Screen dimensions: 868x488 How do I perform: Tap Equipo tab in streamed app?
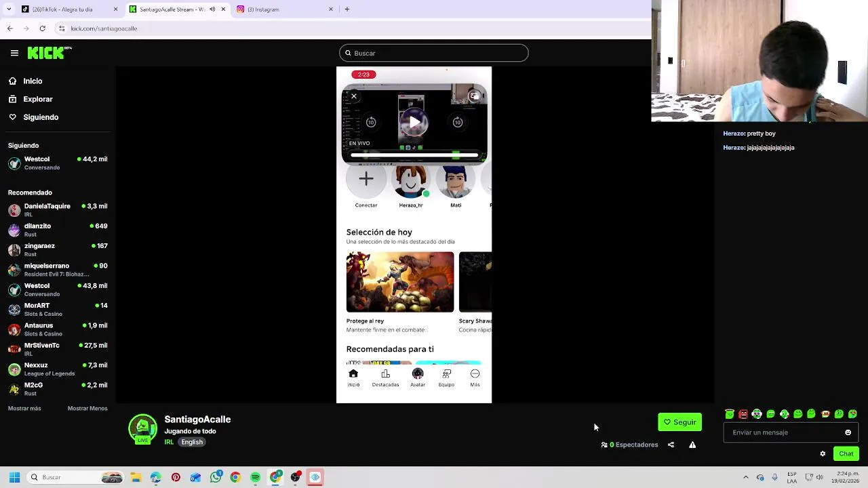[x=446, y=378]
